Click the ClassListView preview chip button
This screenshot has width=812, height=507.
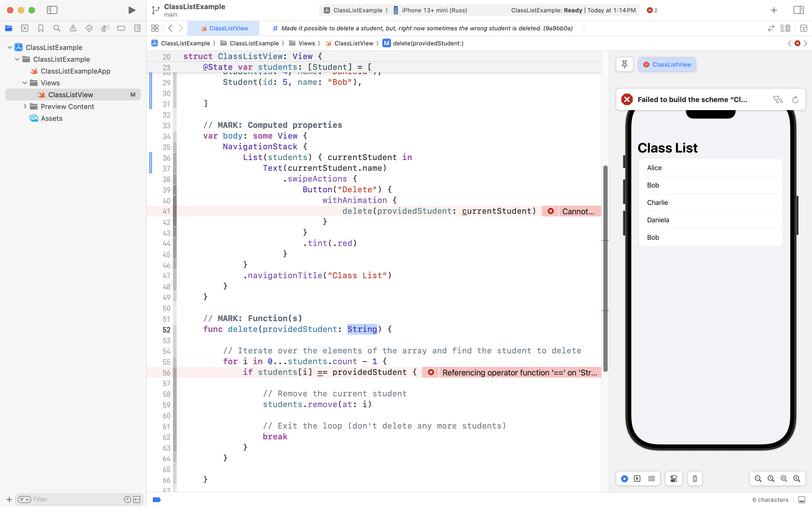(667, 64)
